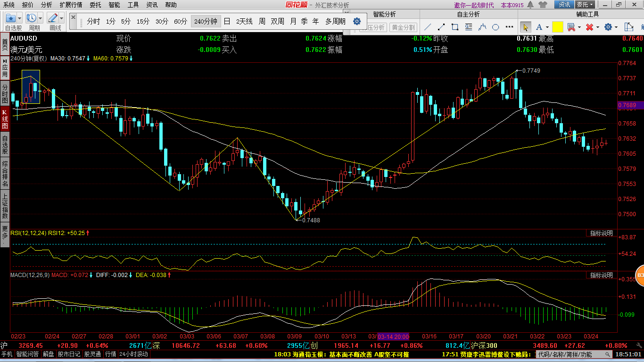
Task: Expand the 自选股 dropdown arrow
Action: click(19, 18)
